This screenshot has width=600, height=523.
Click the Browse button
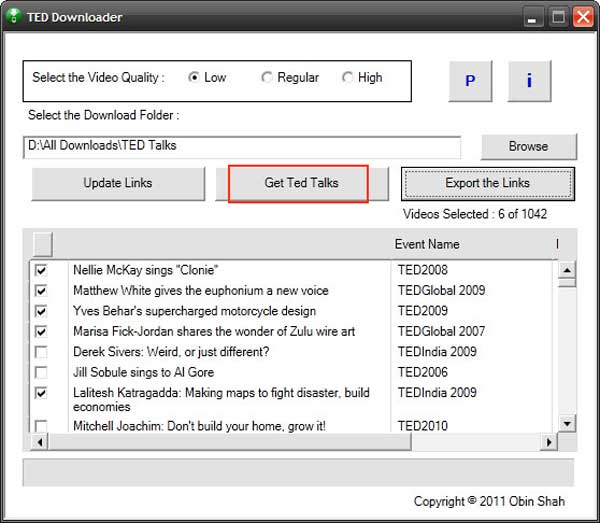click(528, 146)
